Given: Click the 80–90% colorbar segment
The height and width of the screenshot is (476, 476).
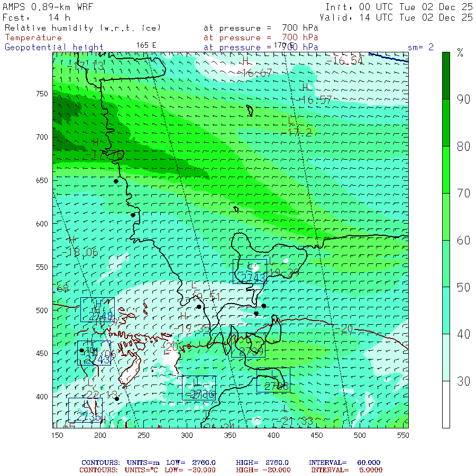Looking at the screenshot, I should pyautogui.click(x=446, y=123).
